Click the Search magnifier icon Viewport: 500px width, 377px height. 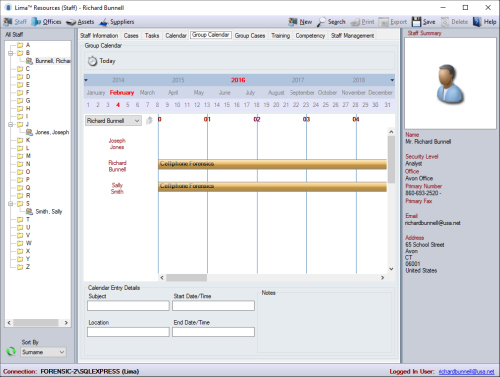pyautogui.click(x=321, y=22)
